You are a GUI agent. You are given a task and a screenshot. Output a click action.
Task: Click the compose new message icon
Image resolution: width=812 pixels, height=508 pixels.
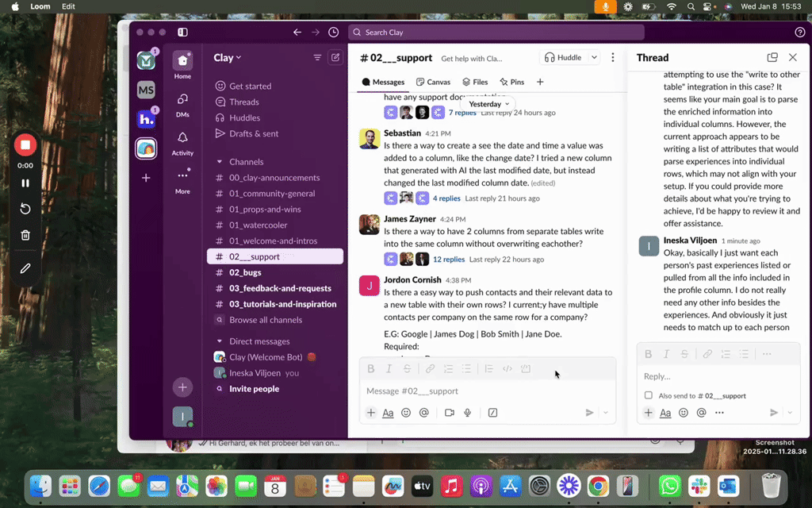point(335,58)
